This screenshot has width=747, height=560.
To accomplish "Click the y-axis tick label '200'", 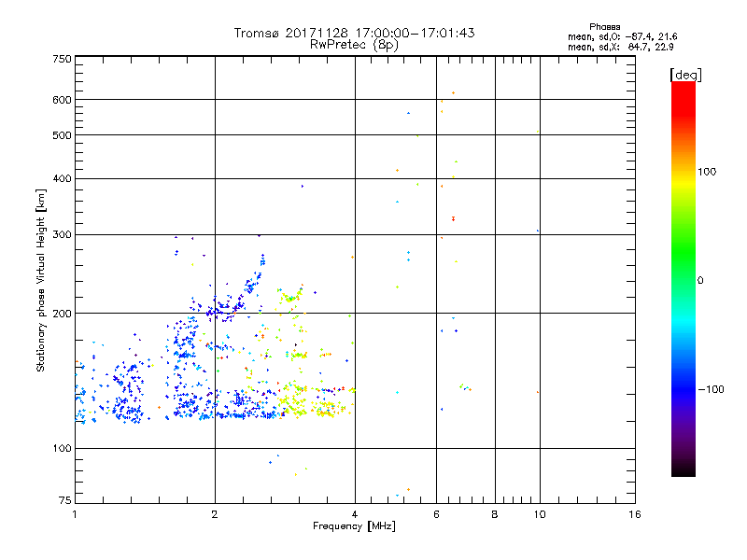I will [x=62, y=314].
